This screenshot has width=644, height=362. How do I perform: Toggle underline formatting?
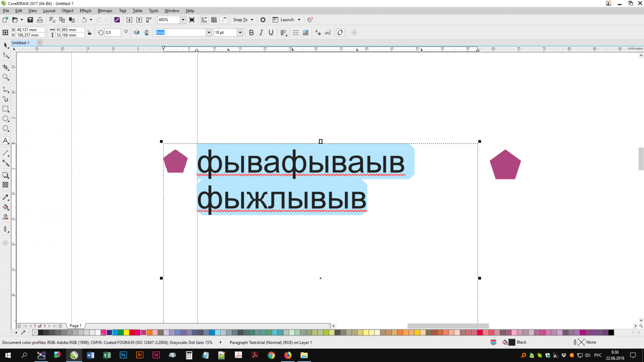tap(271, 32)
